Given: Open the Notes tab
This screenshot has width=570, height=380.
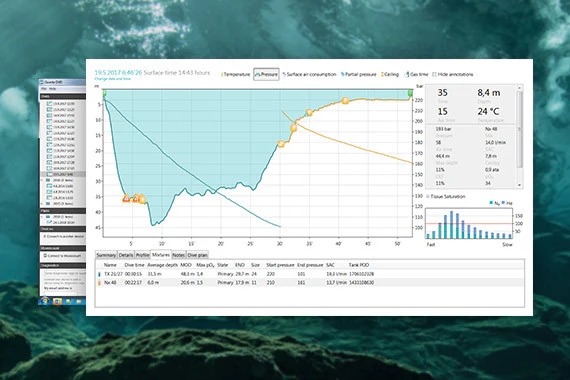Looking at the screenshot, I should tap(178, 255).
